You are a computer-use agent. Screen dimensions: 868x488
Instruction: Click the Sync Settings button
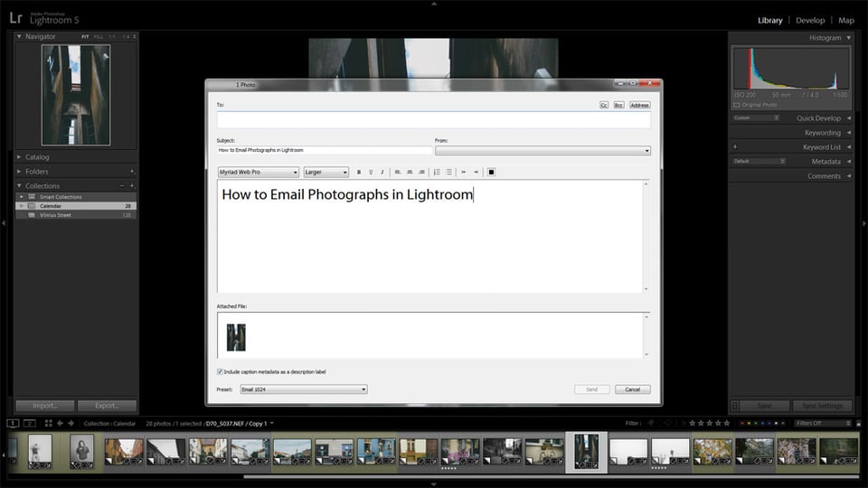tap(823, 406)
